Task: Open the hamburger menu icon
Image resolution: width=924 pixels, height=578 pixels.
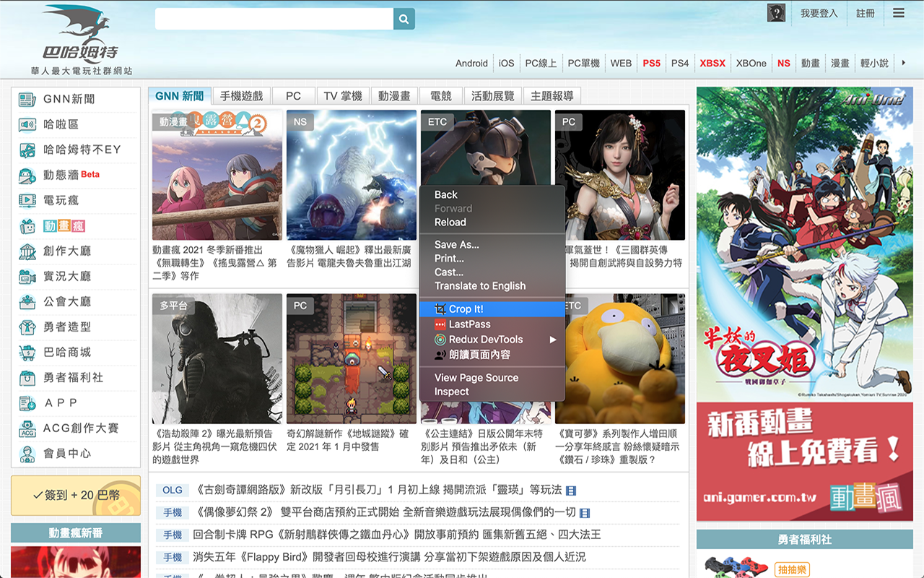Action: (x=898, y=13)
